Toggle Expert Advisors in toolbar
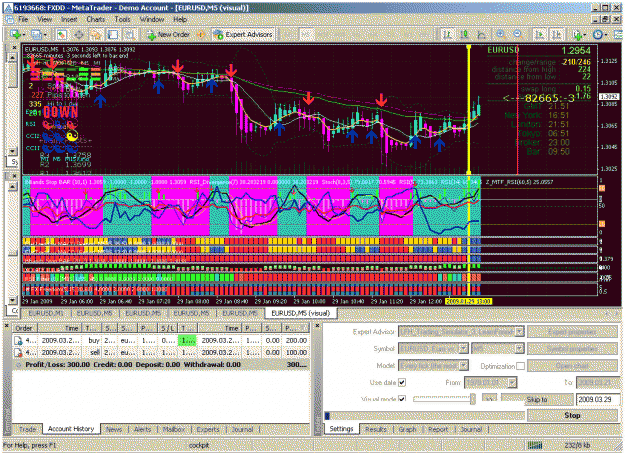This screenshot has height=453, width=625. [x=243, y=35]
